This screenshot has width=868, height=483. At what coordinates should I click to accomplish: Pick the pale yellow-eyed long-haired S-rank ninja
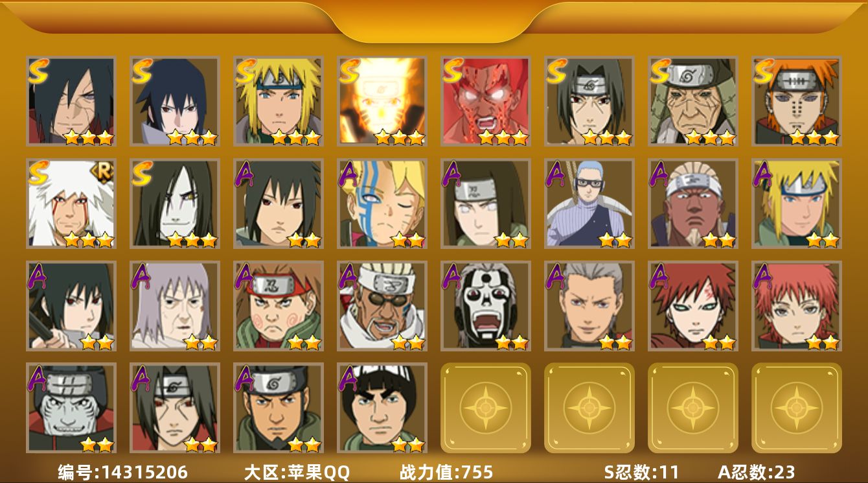click(174, 204)
